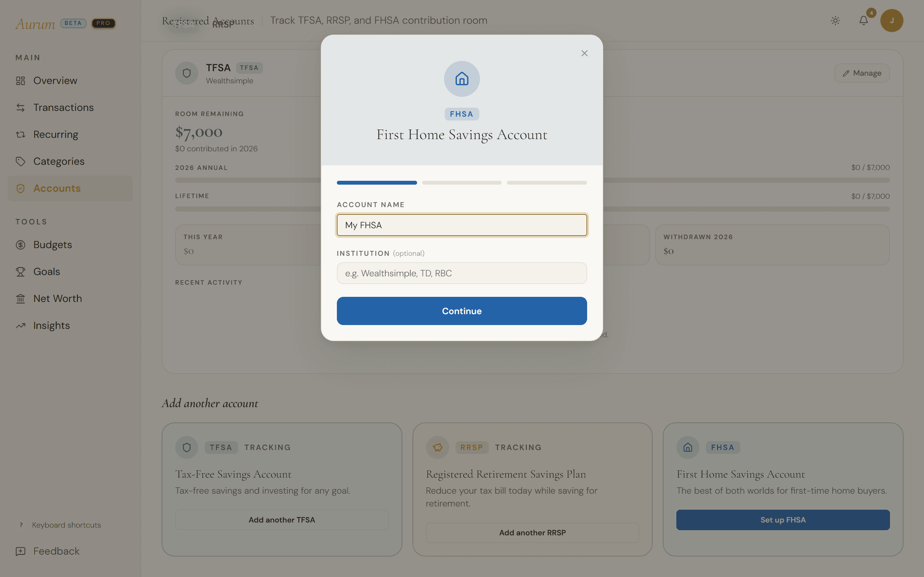Click the first step progress bar segment
Image resolution: width=924 pixels, height=577 pixels.
377,183
